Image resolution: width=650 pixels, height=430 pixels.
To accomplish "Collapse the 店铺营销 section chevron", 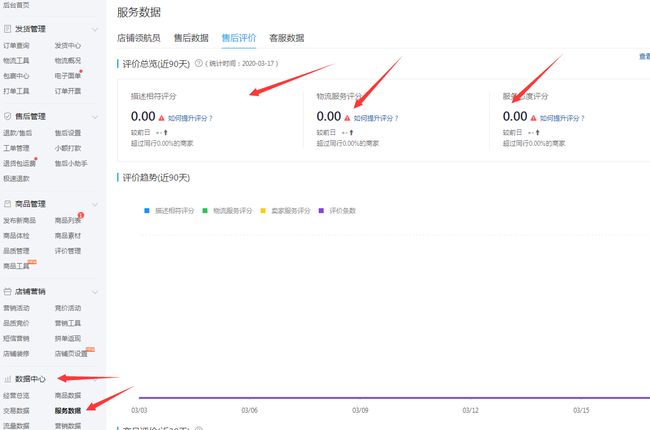I will 95,292.
